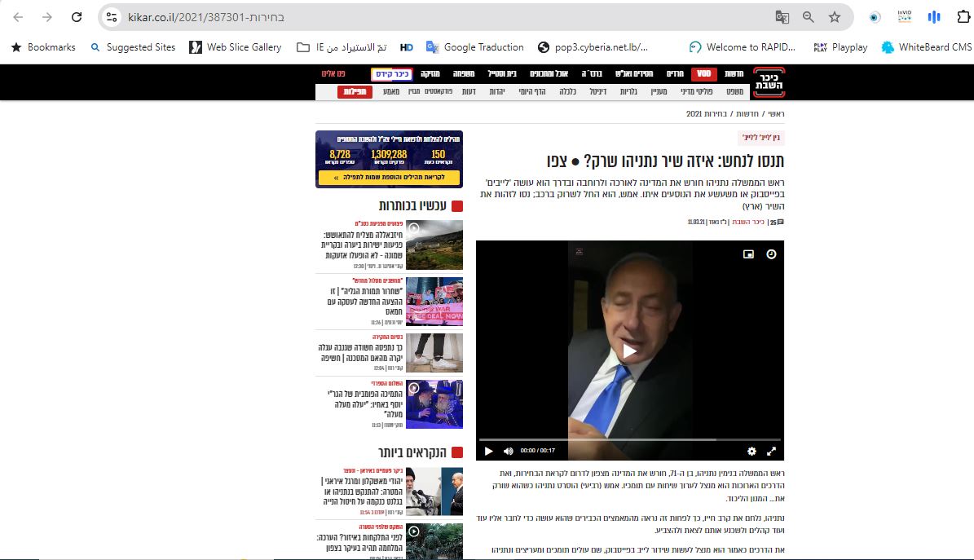The width and height of the screenshot is (974, 560).
Task: Click the zoom magnifier icon in address bar
Action: pos(808,17)
